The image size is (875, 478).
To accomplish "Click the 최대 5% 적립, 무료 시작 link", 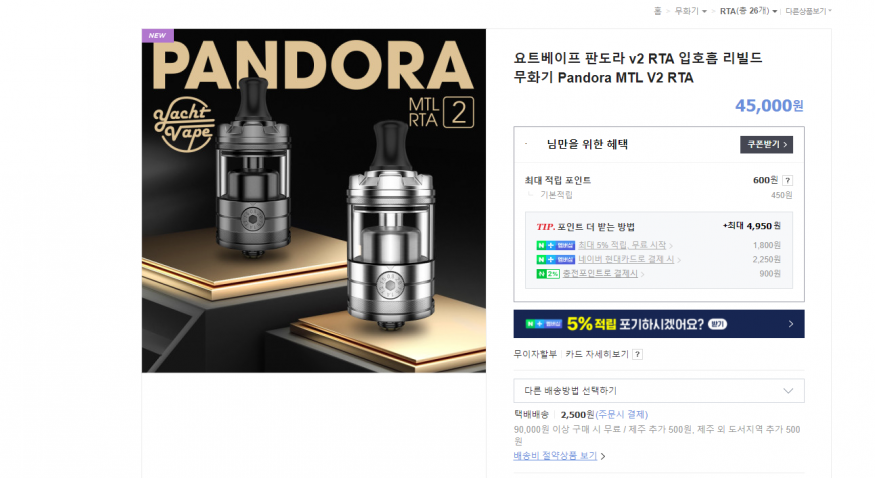I will point(622,245).
